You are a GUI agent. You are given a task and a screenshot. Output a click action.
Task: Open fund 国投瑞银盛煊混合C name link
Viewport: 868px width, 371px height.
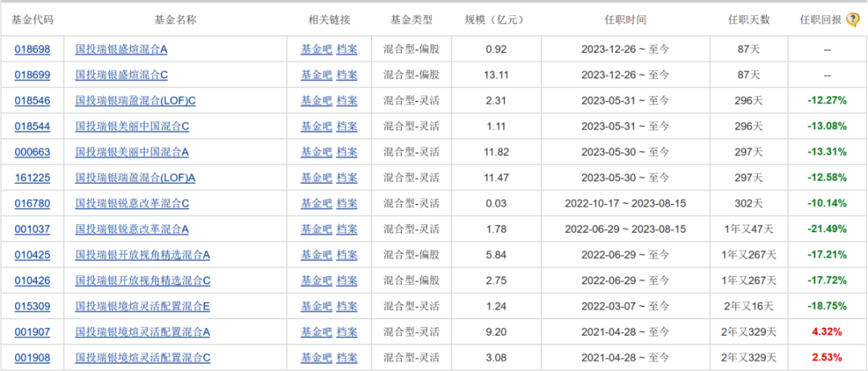pyautogui.click(x=121, y=75)
